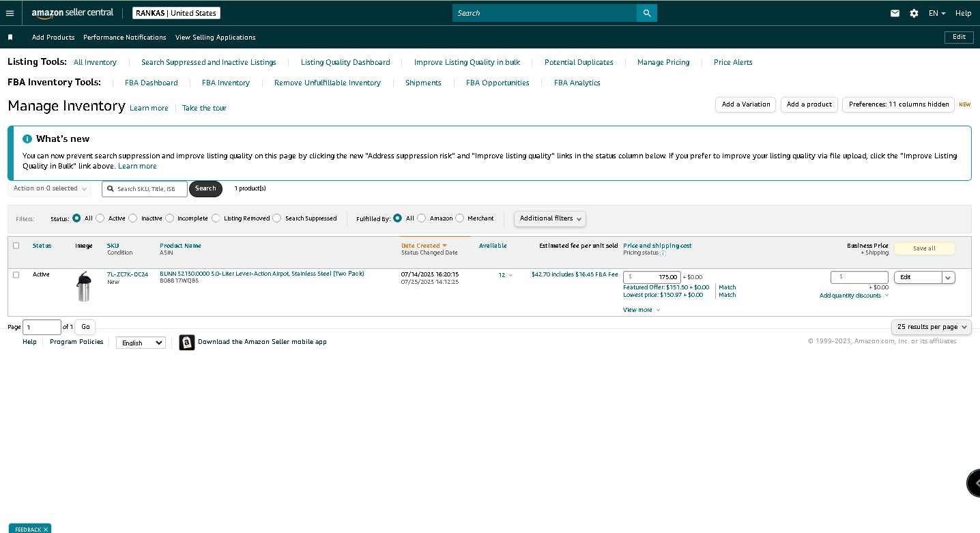Click the bookmark icon in the favorites bar
This screenshot has height=533, width=980.
(x=10, y=37)
